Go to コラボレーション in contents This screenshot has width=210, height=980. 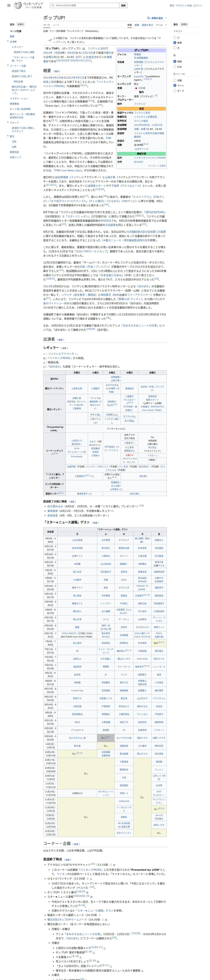[19, 98]
